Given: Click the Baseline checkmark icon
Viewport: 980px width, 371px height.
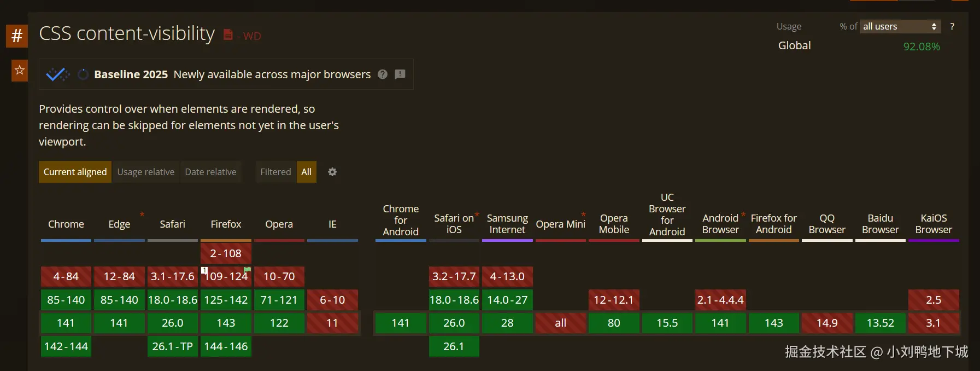Looking at the screenshot, I should [x=57, y=74].
